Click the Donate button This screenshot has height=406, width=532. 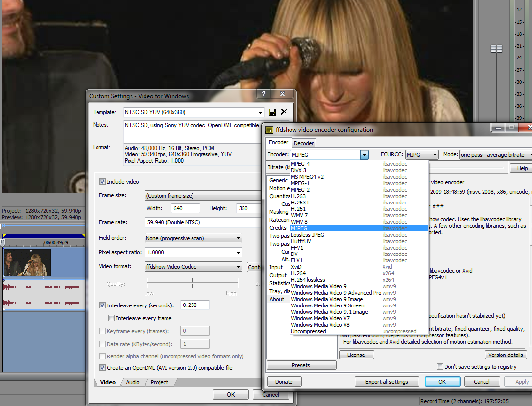coord(284,382)
